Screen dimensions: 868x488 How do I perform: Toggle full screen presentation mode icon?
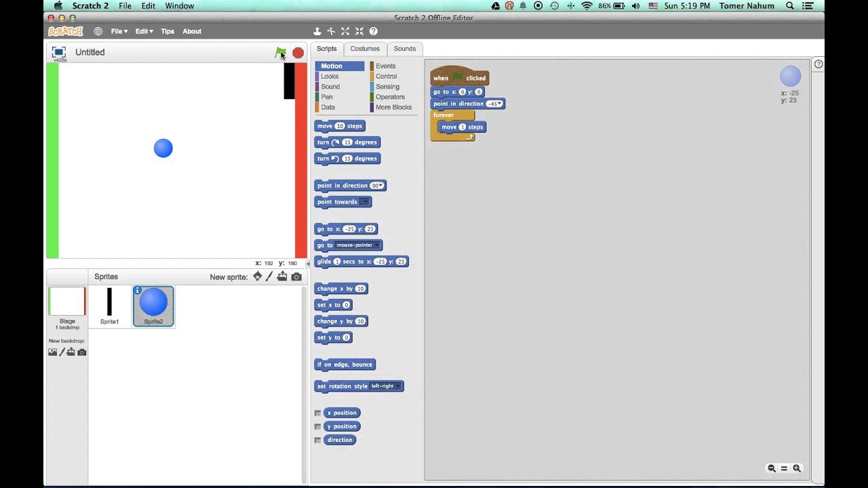pyautogui.click(x=59, y=52)
